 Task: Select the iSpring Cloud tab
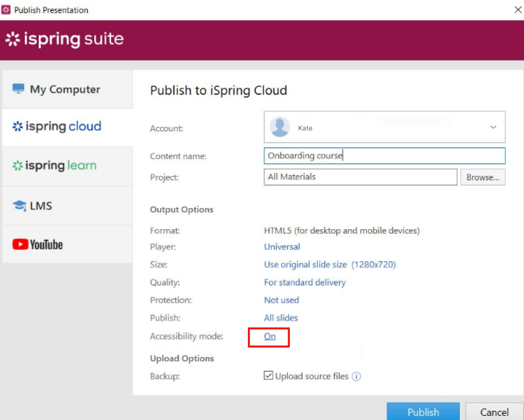tap(67, 127)
